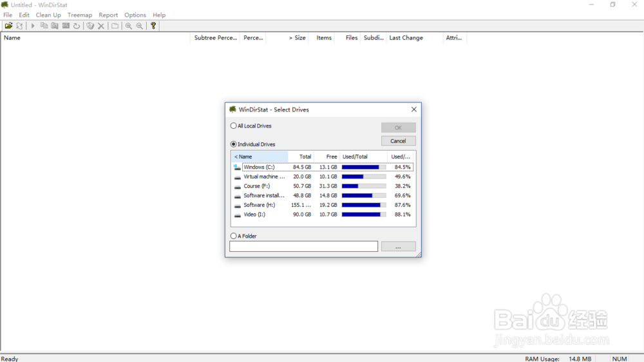Click the Attributes column header

(455, 38)
